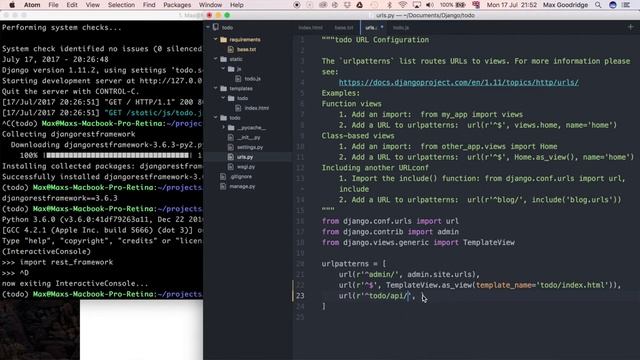
Task: Open .gitignore in the tree view
Action: 241,177
